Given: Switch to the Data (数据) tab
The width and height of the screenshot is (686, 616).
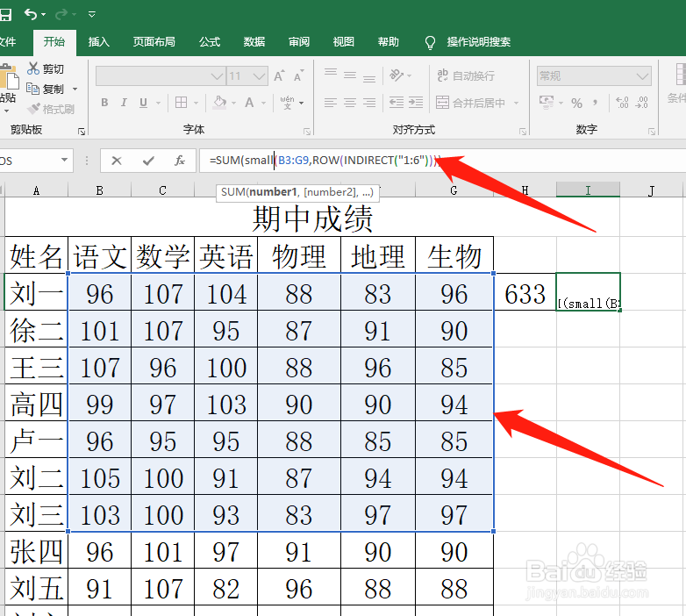Looking at the screenshot, I should tap(254, 42).
